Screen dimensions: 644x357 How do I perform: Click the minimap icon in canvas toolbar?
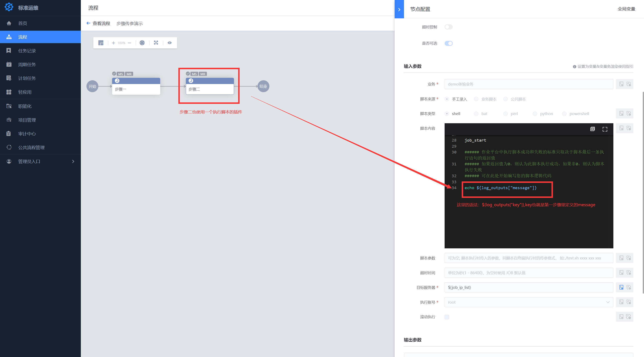point(101,43)
